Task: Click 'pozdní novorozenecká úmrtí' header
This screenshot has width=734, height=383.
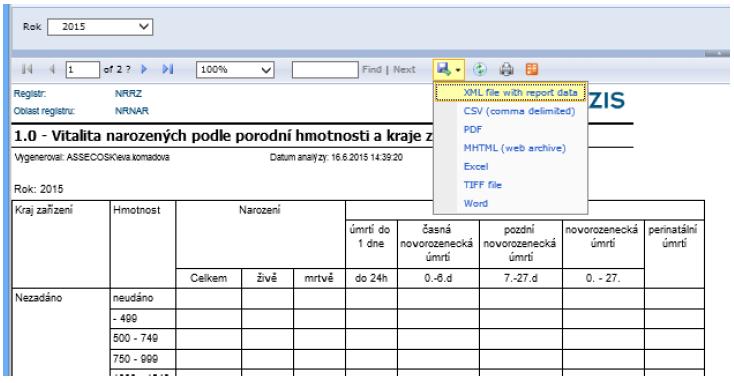Action: 521,243
